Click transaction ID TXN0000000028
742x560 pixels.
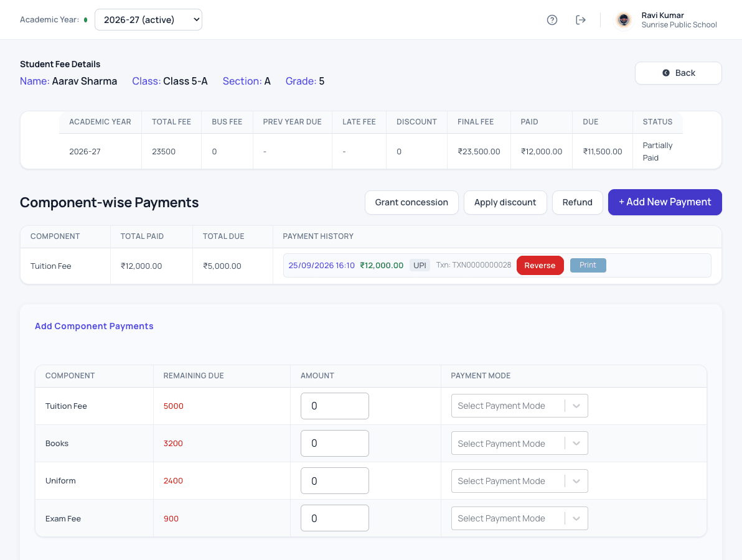(x=481, y=265)
